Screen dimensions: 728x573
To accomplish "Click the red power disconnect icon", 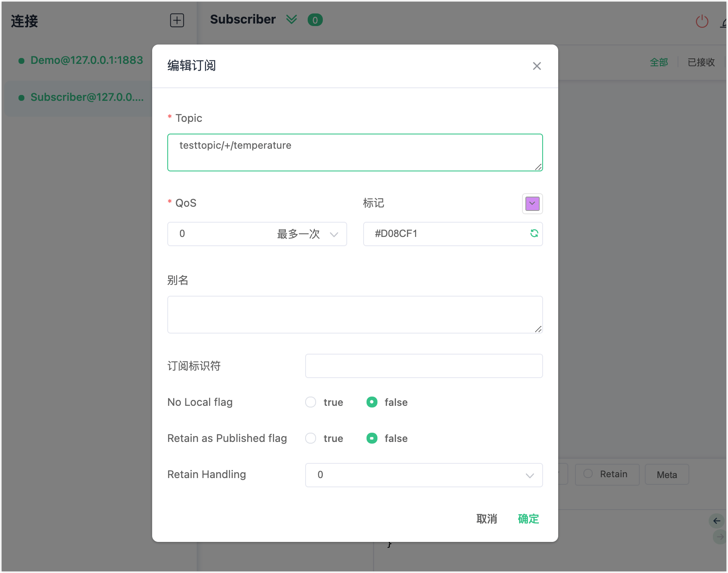I will tap(702, 21).
